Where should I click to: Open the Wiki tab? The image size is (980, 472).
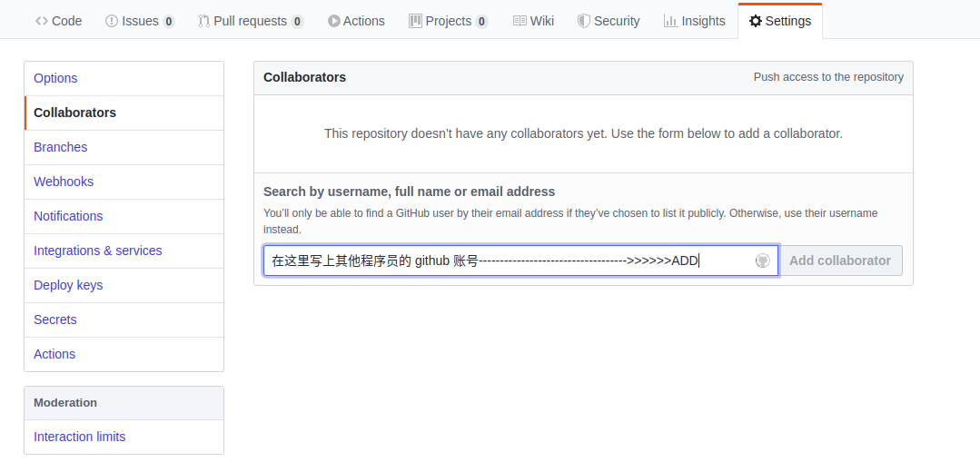point(533,21)
